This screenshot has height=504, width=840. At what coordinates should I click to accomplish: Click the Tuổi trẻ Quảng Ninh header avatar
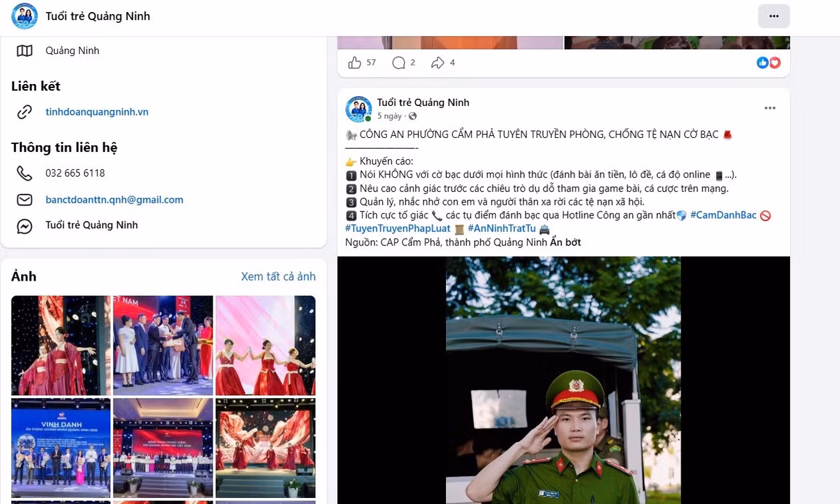(25, 16)
